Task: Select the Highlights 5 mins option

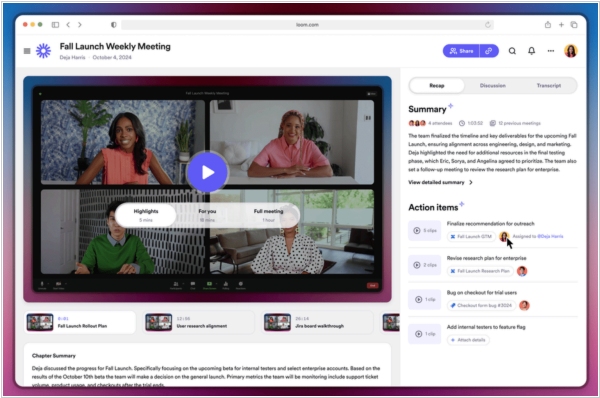Action: coord(145,215)
